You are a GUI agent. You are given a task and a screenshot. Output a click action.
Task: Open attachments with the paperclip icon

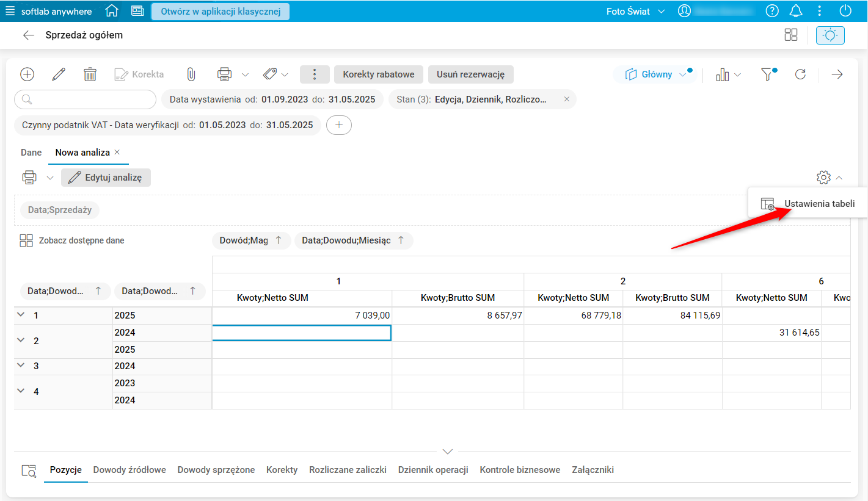191,74
